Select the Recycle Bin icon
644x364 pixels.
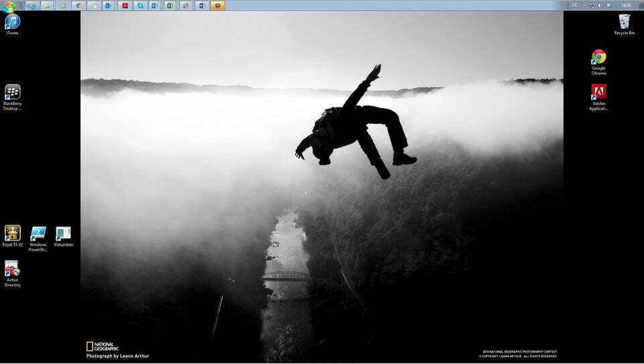click(x=624, y=24)
